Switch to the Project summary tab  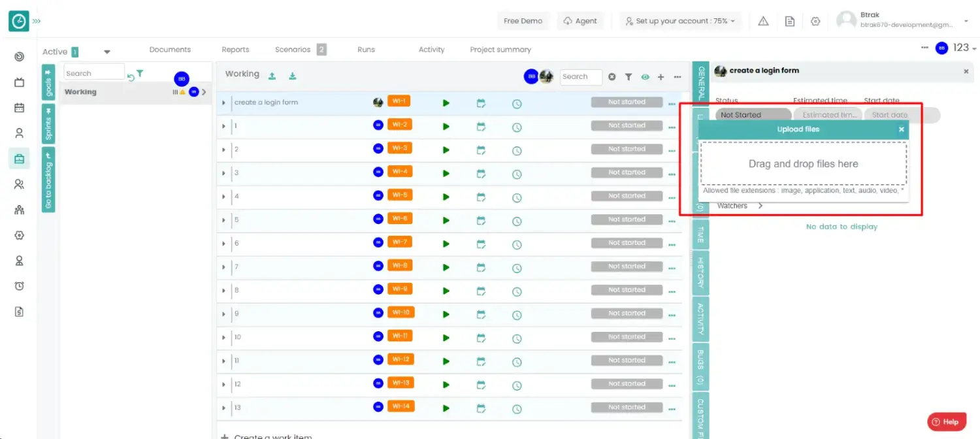point(500,50)
